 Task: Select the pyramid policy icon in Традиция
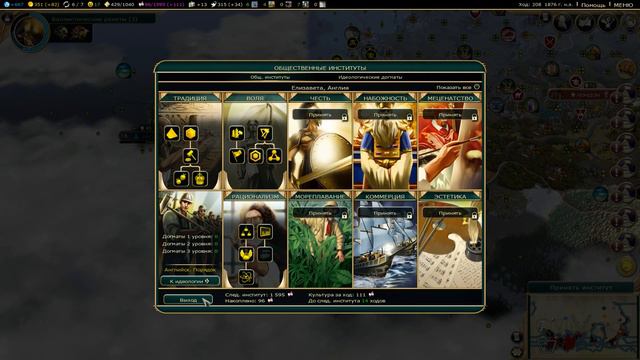(172, 133)
